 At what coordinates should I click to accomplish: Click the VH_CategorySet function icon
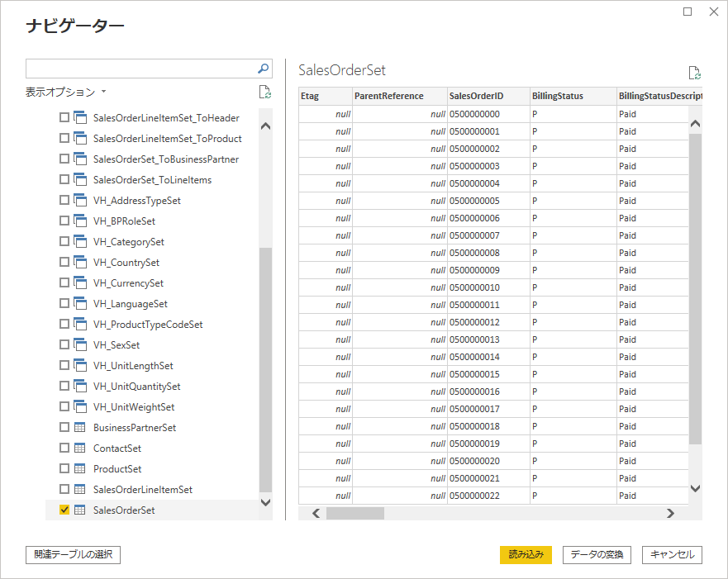[80, 242]
